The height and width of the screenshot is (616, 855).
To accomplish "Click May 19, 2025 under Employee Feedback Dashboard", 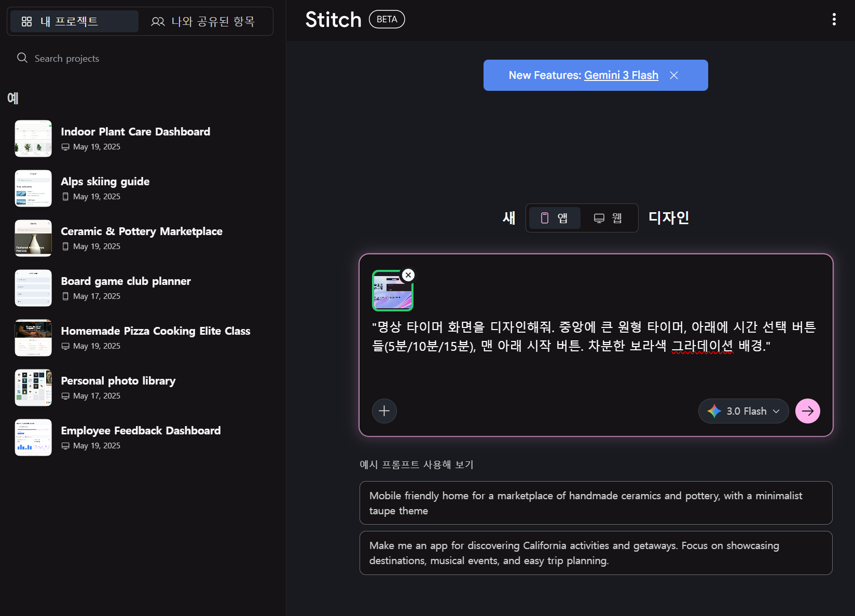I will point(96,446).
